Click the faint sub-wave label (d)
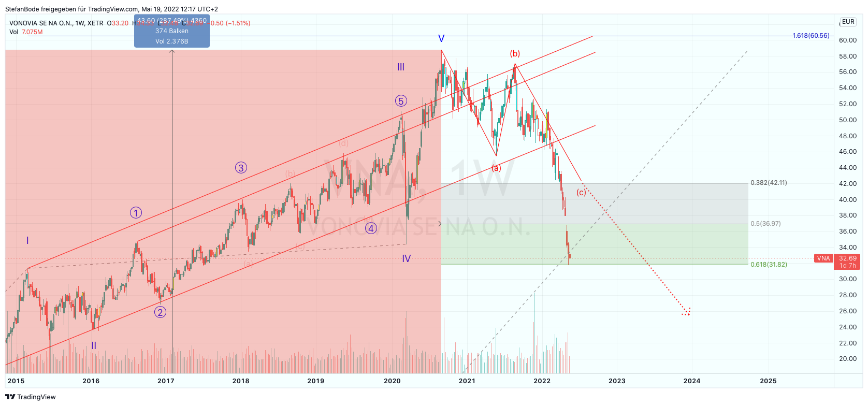 [x=343, y=143]
